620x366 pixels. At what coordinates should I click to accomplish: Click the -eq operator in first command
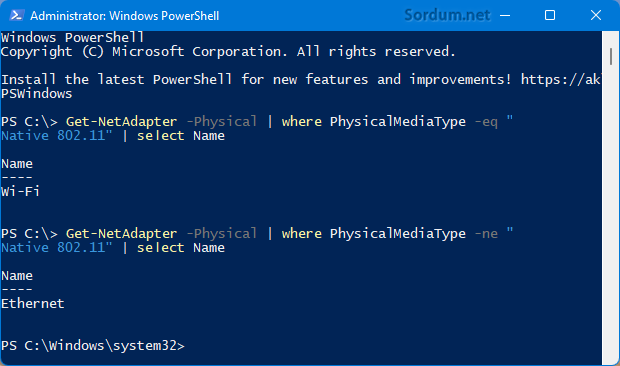tap(486, 121)
